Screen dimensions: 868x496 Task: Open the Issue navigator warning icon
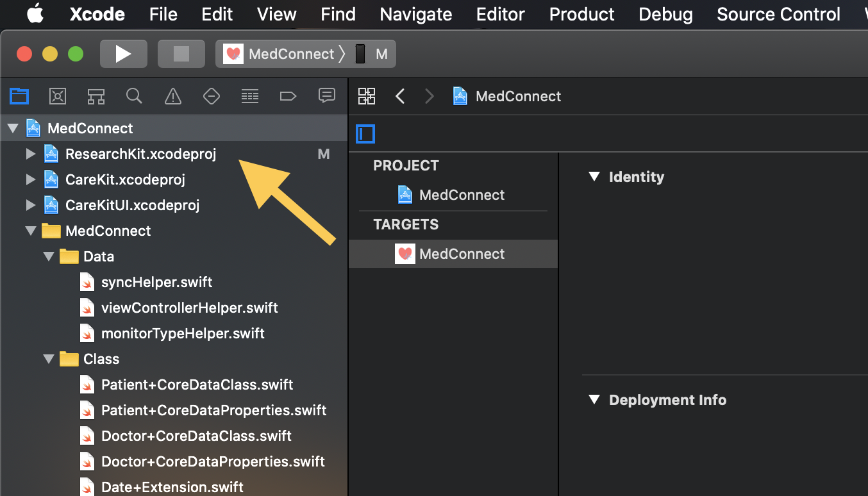pyautogui.click(x=173, y=96)
